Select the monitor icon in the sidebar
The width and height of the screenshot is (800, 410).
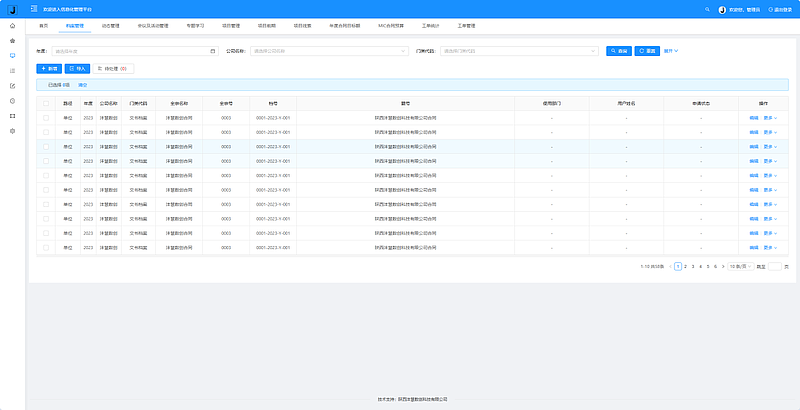[x=12, y=56]
